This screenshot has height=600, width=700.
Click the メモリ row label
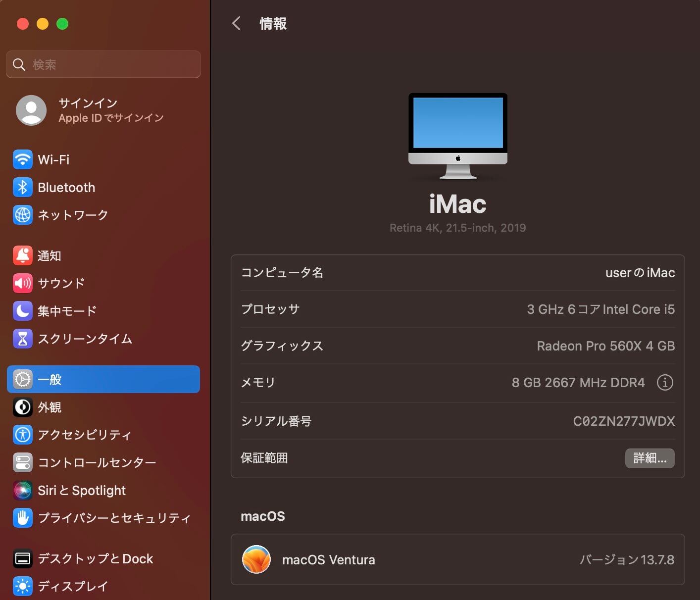[258, 382]
